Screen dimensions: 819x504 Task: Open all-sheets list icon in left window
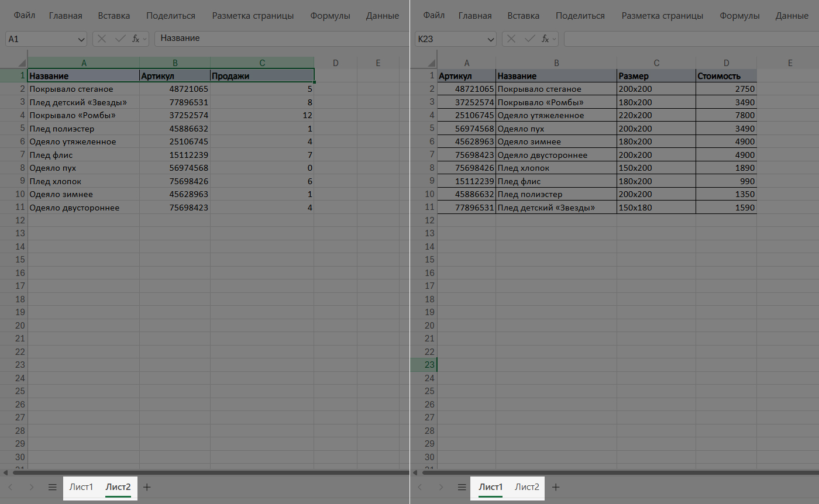[52, 487]
